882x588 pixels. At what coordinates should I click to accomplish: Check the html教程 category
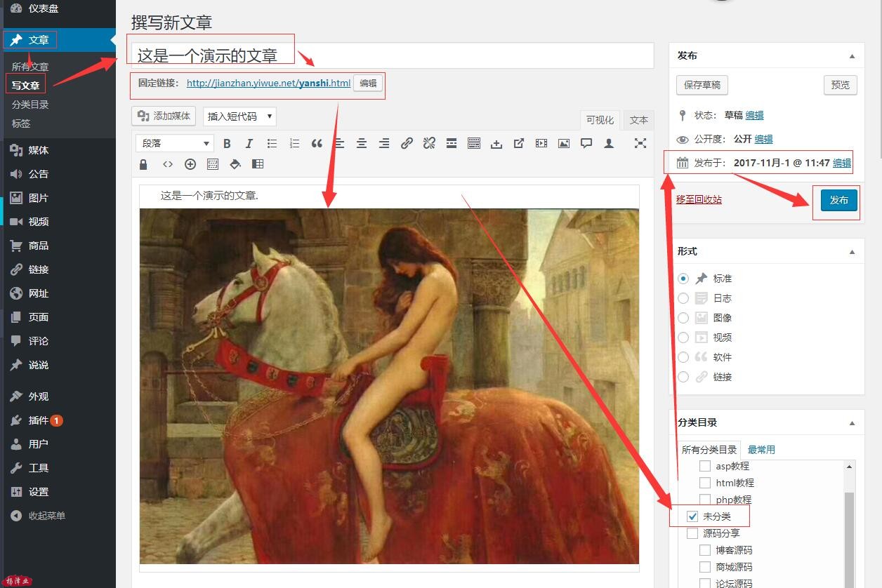point(705,483)
